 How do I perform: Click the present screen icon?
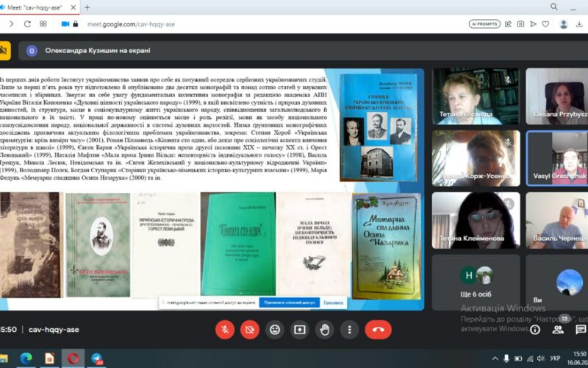point(299,330)
